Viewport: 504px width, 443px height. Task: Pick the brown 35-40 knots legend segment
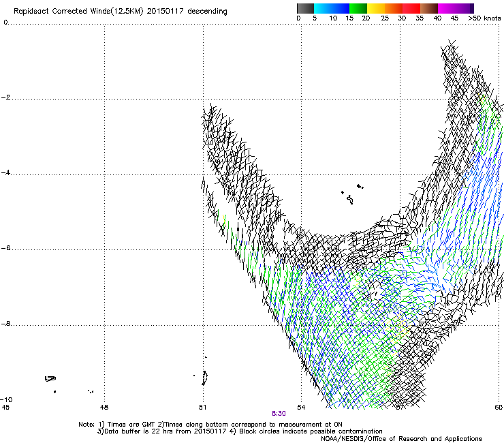429,9
